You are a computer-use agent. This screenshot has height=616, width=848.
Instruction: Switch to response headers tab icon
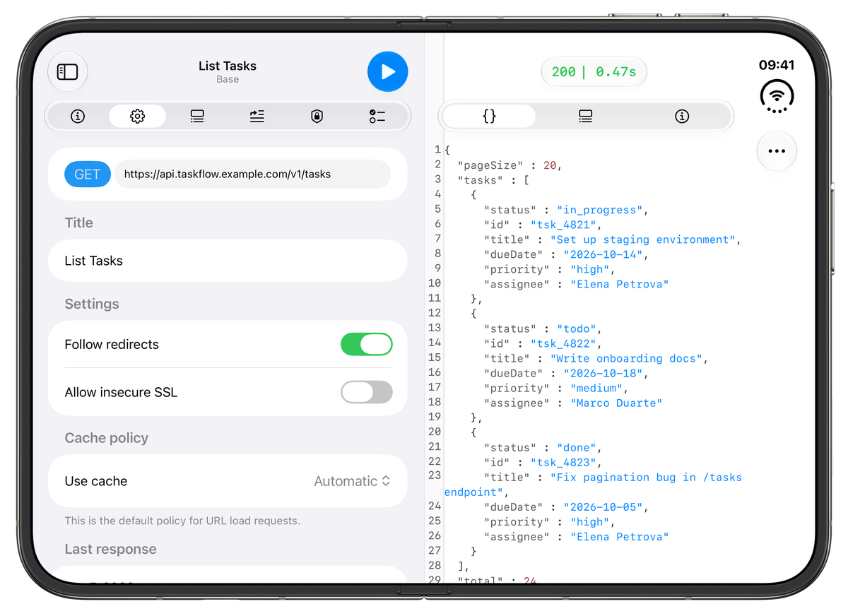pyautogui.click(x=585, y=117)
